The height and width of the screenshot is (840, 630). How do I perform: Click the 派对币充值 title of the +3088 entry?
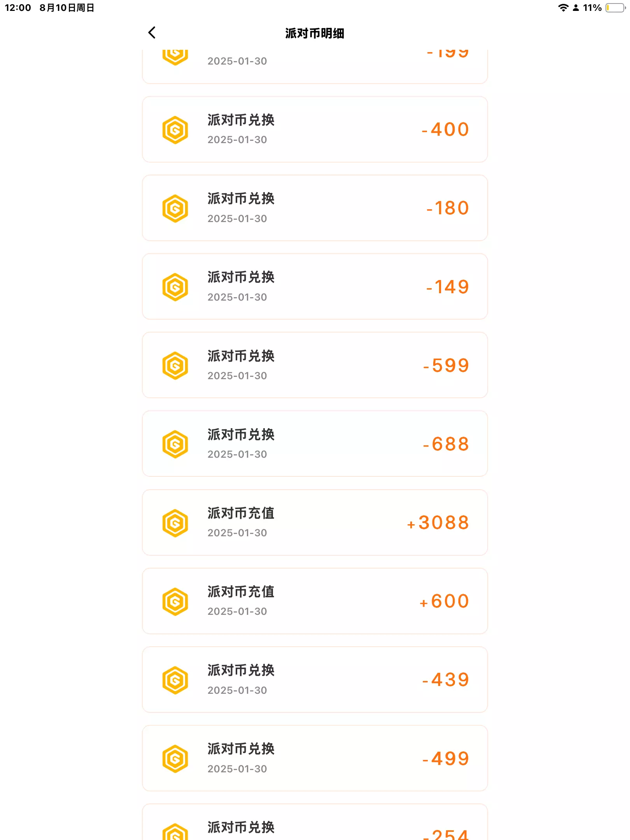click(x=241, y=513)
